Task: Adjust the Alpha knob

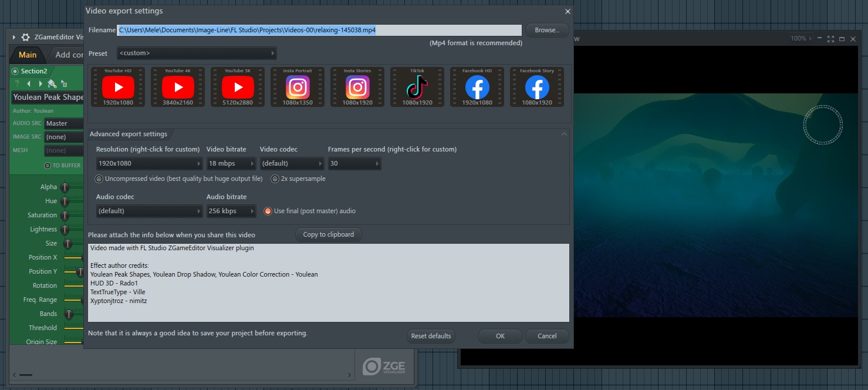Action: click(x=65, y=187)
